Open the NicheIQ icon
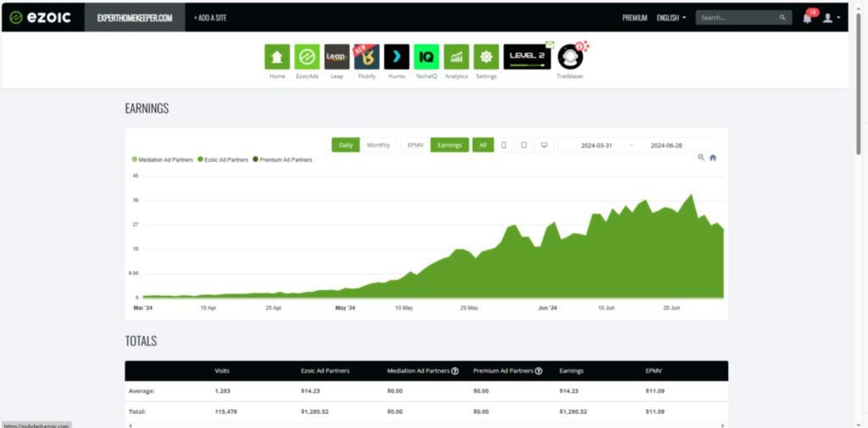Image resolution: width=868 pixels, height=428 pixels. 426,57
